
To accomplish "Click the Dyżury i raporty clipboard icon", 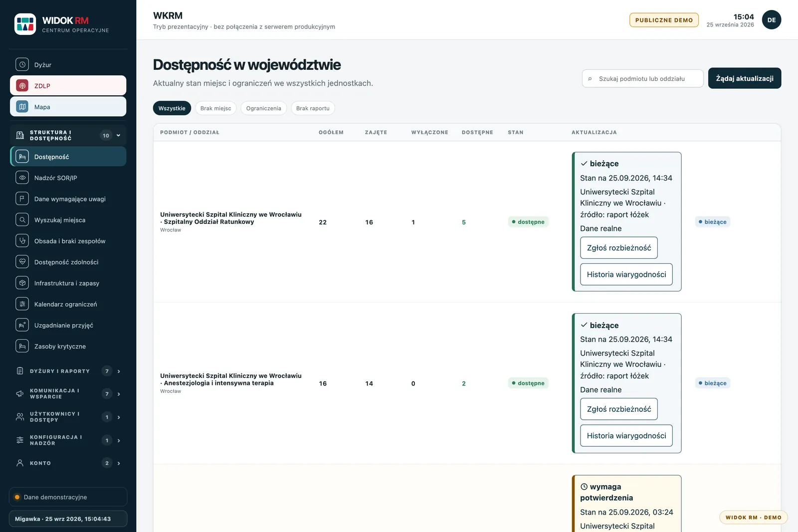I will (x=20, y=371).
